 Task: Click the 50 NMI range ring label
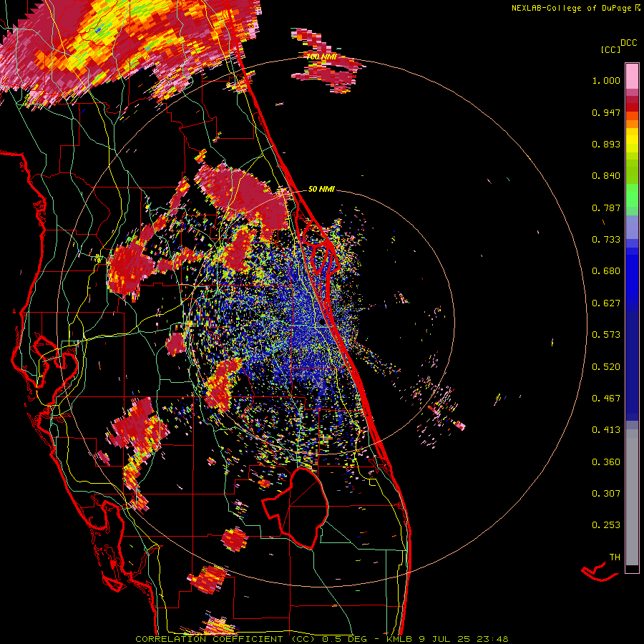point(321,190)
